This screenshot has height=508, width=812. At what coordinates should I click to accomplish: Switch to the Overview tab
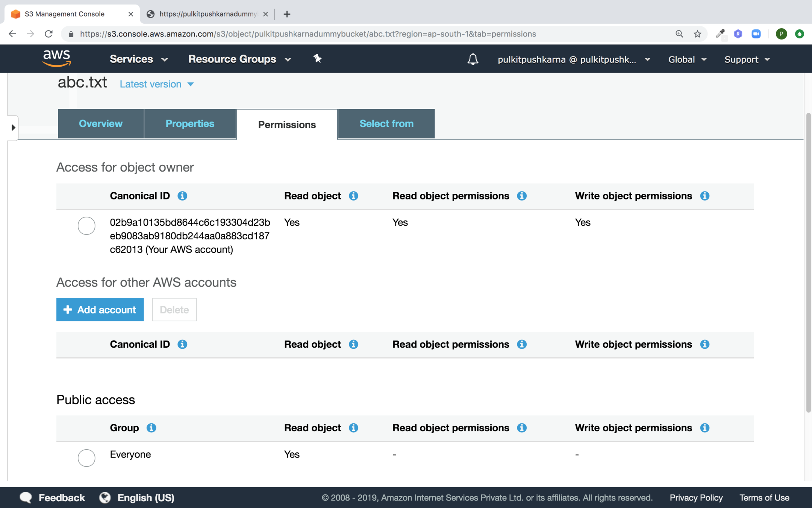[100, 124]
